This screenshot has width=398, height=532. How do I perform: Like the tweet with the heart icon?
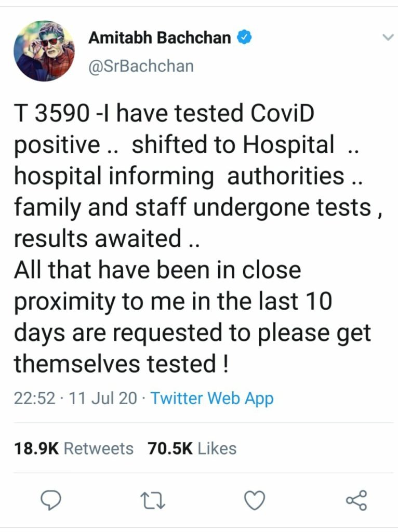coord(255,501)
